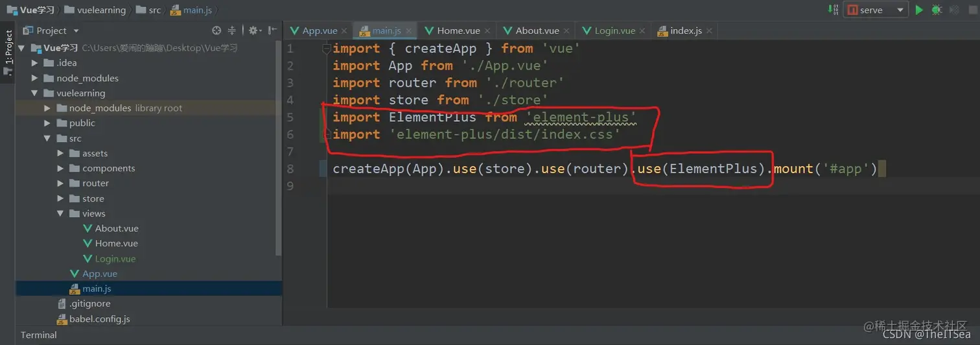Close the main.js tab
This screenshot has width=980, height=345.
coord(408,31)
